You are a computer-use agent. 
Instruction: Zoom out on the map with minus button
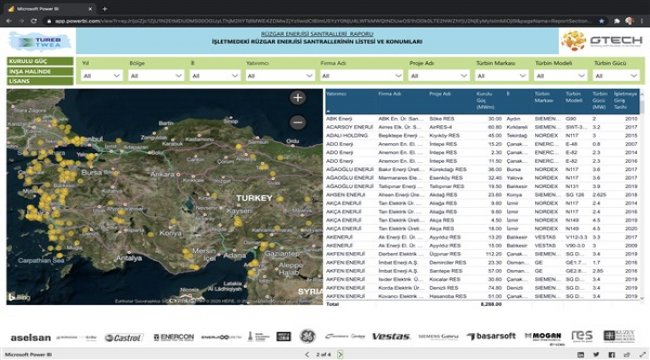click(298, 123)
